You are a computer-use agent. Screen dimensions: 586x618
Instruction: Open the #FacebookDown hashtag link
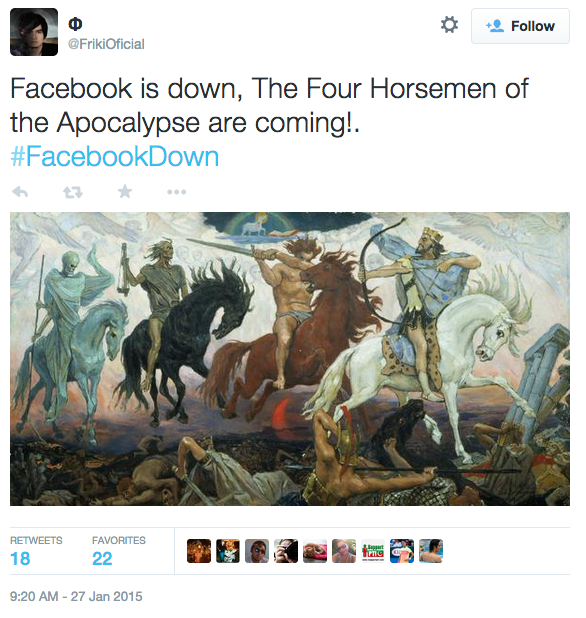click(114, 156)
